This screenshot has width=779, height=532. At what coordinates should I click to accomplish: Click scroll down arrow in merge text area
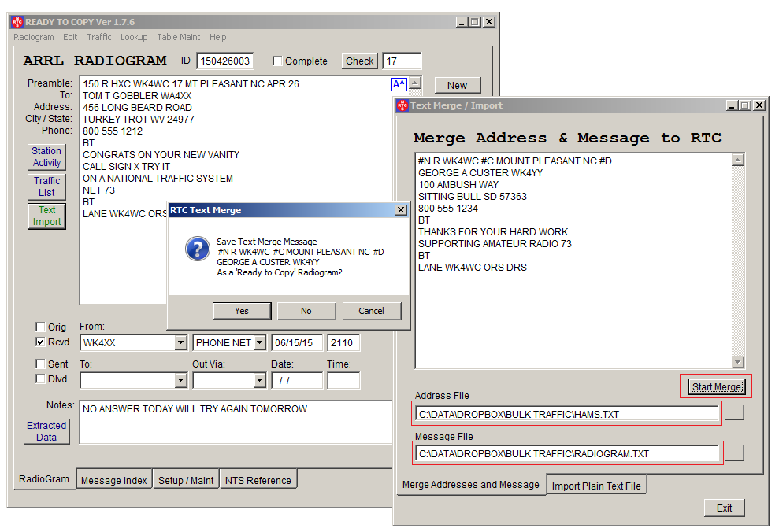pyautogui.click(x=738, y=362)
